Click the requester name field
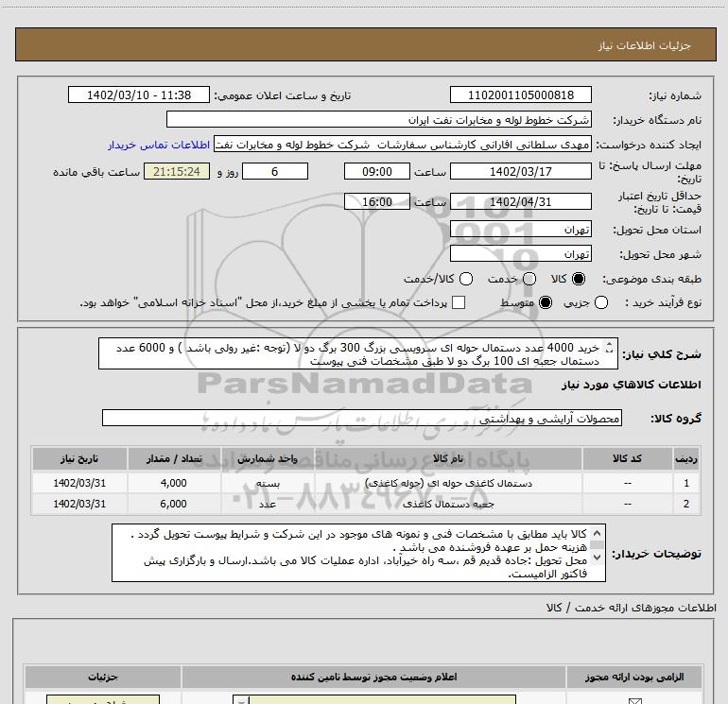The height and width of the screenshot is (704, 728). tap(402, 145)
